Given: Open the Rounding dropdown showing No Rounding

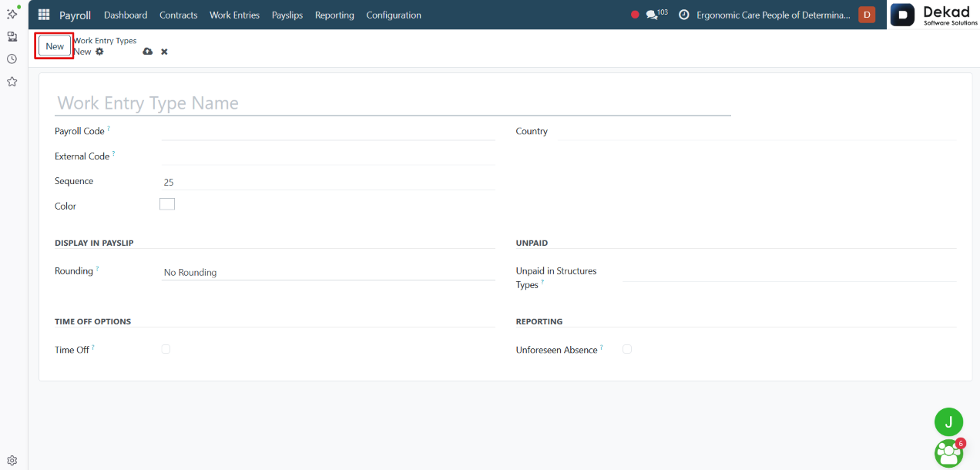Looking at the screenshot, I should pos(328,272).
